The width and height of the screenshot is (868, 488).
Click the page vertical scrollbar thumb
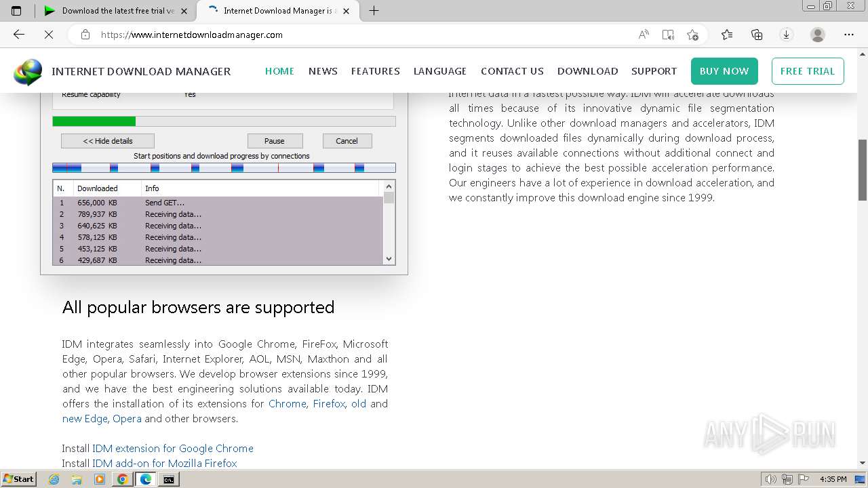pyautogui.click(x=863, y=170)
